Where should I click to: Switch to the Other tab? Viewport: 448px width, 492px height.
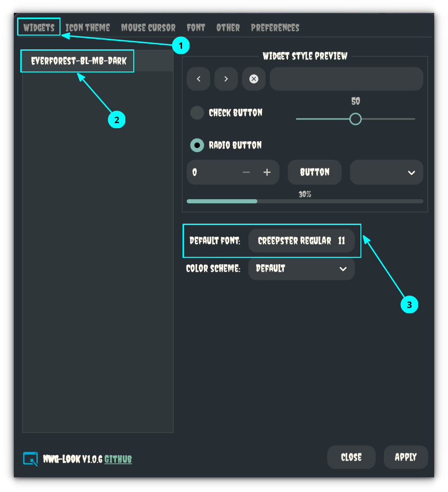(228, 28)
